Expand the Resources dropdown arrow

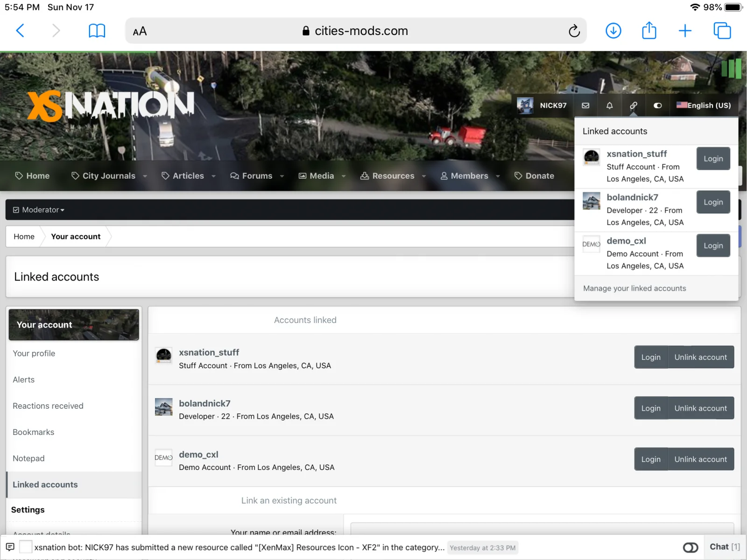click(x=424, y=176)
